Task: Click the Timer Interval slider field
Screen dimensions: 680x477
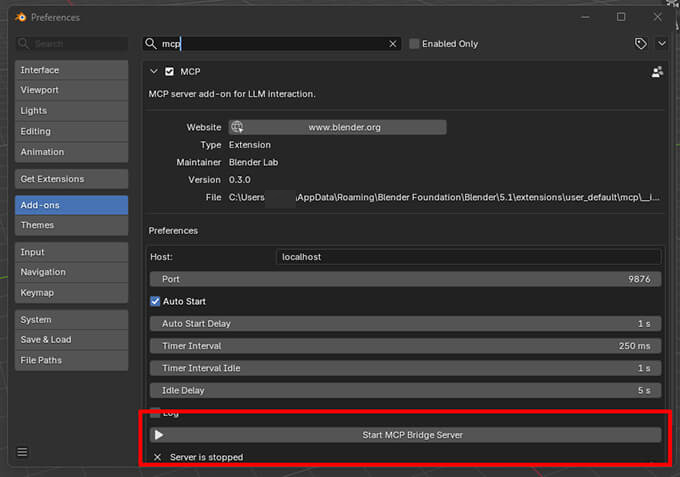Action: (405, 346)
